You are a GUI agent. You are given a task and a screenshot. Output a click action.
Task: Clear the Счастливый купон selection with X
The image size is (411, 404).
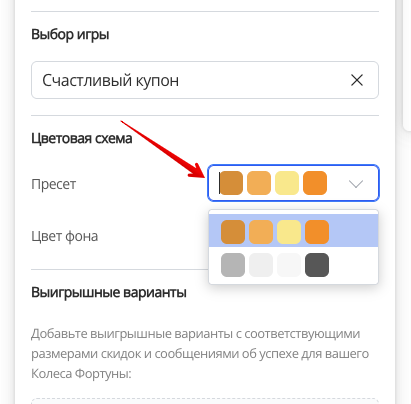[357, 80]
